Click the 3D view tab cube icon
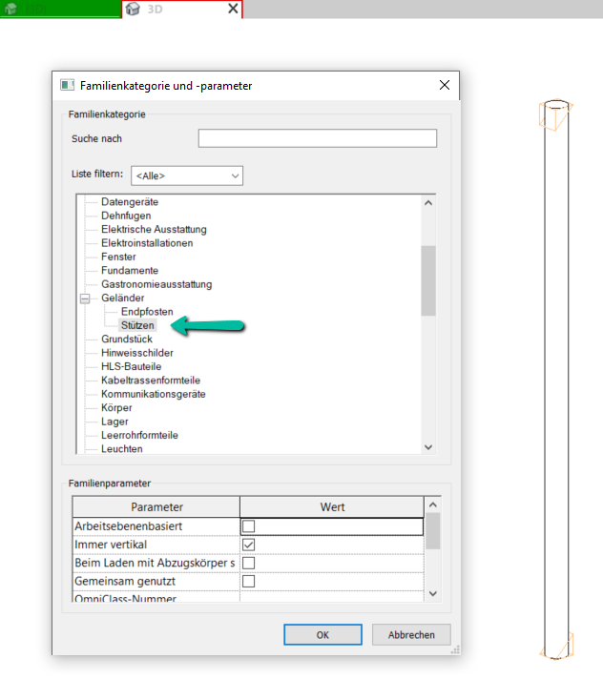This screenshot has height=700, width=603. (133, 9)
